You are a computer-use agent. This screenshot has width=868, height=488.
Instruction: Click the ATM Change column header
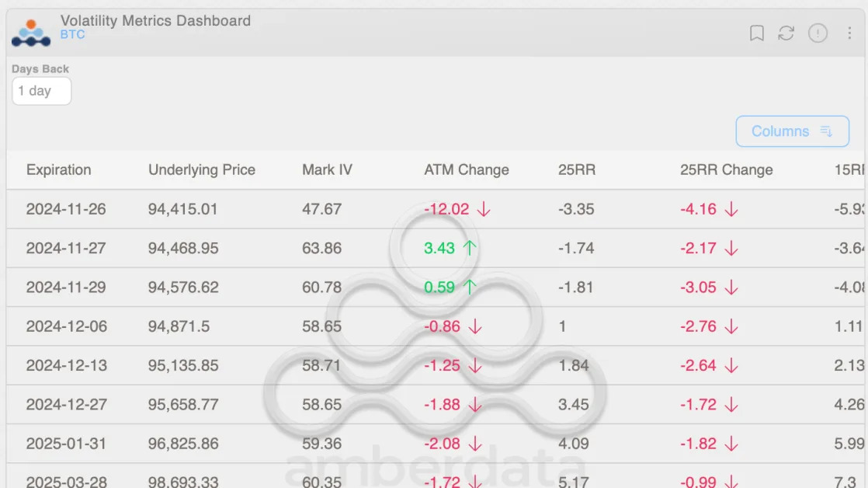(466, 169)
